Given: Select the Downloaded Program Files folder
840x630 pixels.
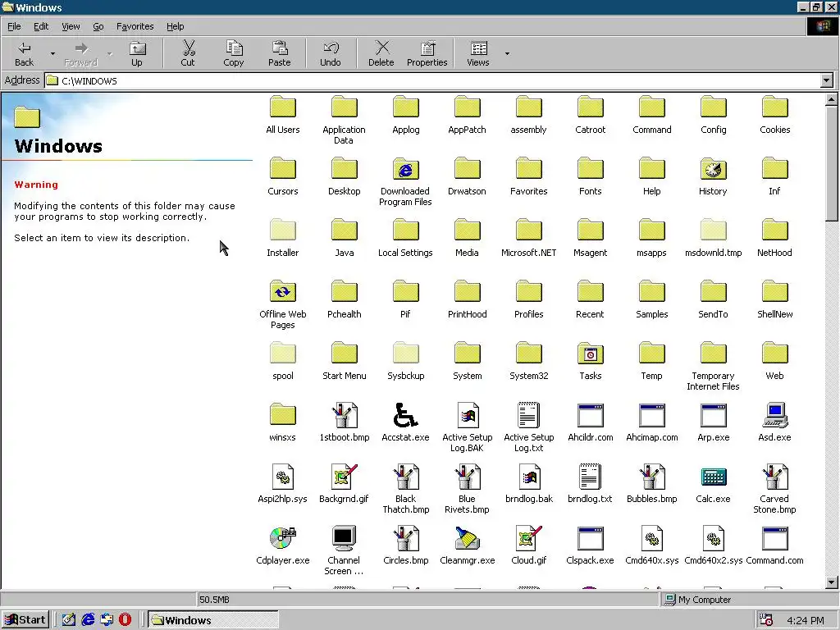Looking at the screenshot, I should pyautogui.click(x=405, y=182).
